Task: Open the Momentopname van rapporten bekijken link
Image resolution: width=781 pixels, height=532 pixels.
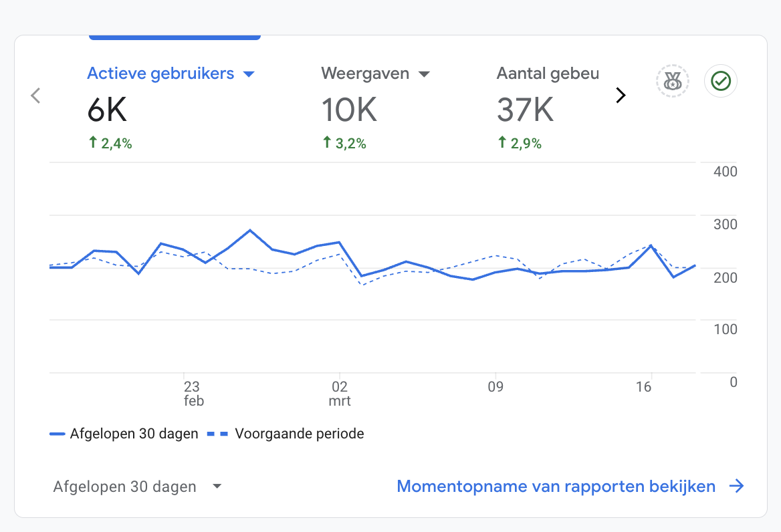Action: [x=556, y=486]
